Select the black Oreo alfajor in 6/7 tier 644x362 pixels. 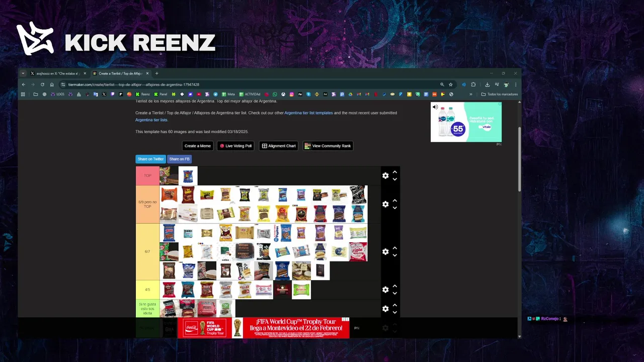263,252
